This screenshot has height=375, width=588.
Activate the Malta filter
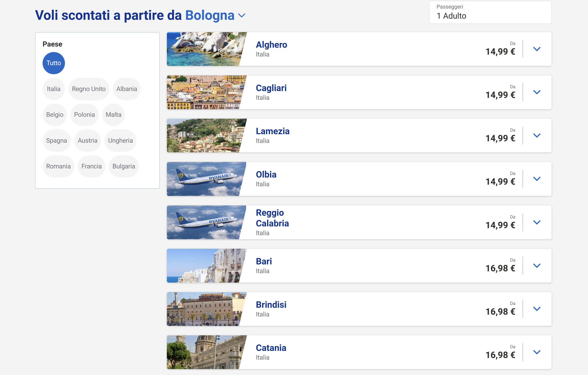pyautogui.click(x=113, y=115)
